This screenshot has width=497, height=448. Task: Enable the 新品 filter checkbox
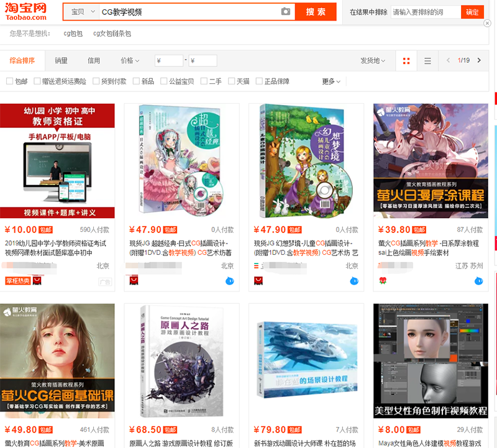[x=136, y=81]
